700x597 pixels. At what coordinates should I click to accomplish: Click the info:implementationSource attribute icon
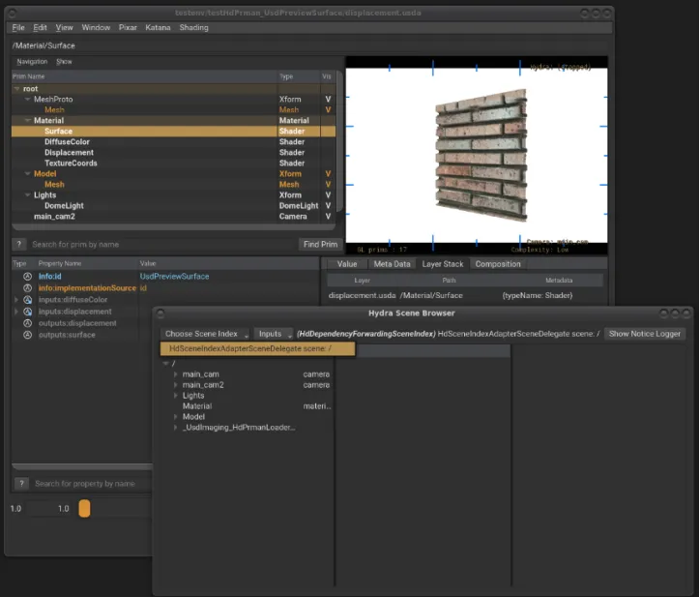click(28, 288)
